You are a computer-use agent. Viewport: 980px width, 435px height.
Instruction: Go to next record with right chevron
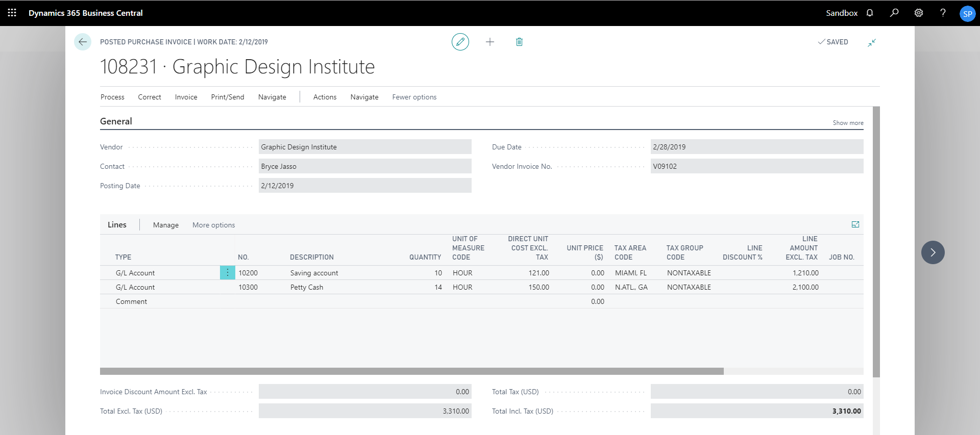pyautogui.click(x=933, y=252)
